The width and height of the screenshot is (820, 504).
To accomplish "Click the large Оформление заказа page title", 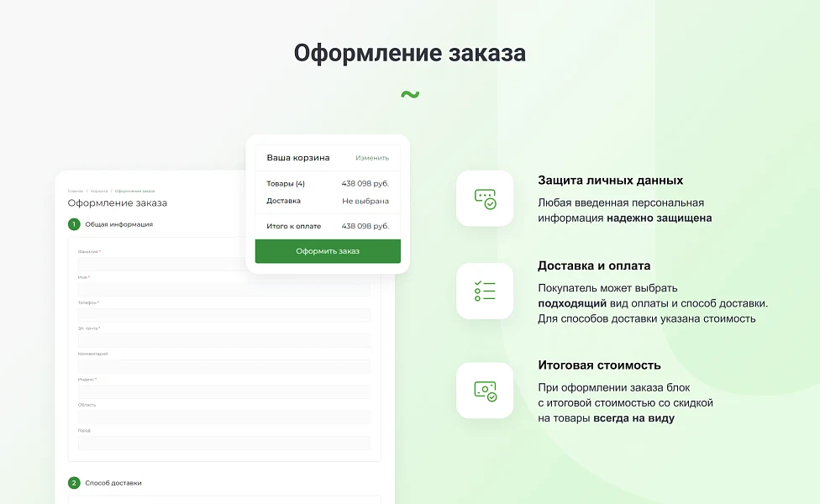I will [x=409, y=53].
